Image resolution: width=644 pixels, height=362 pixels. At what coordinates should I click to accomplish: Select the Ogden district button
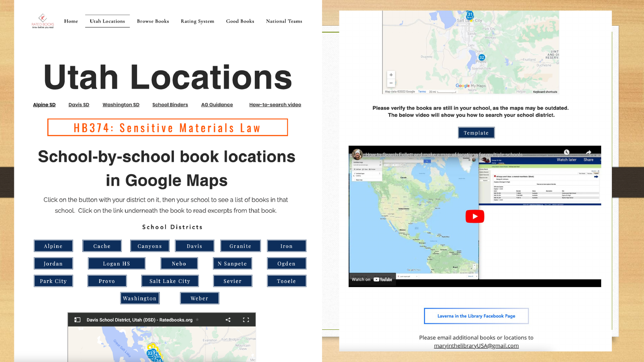pyautogui.click(x=287, y=263)
